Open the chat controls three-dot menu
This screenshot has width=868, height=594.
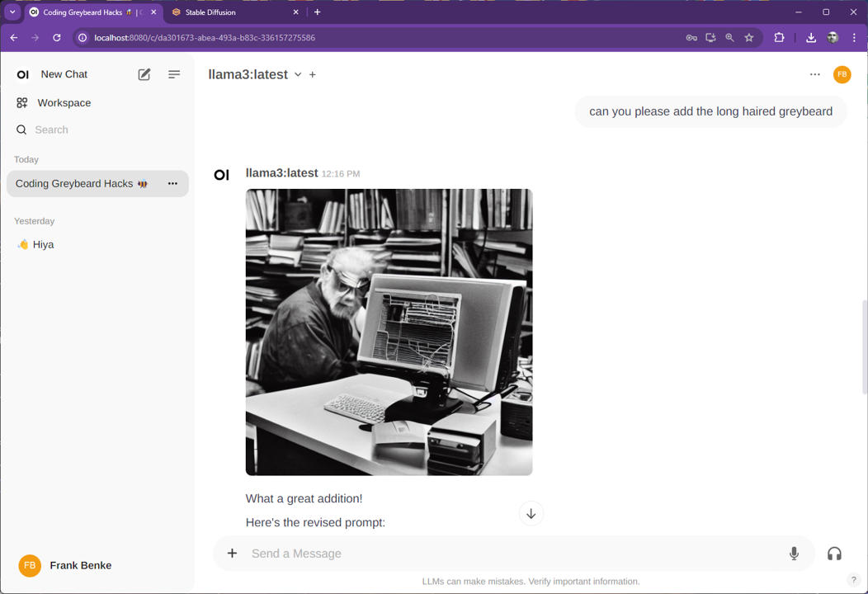[x=815, y=74]
